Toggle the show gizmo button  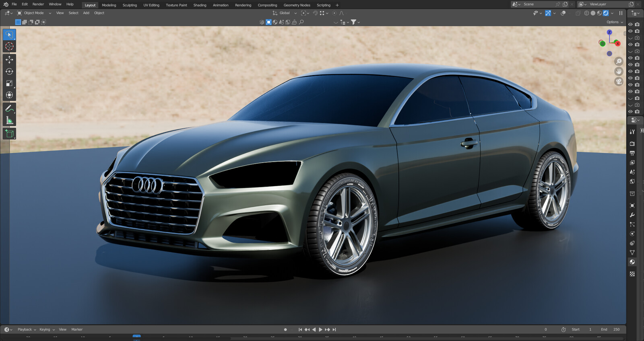coord(548,13)
